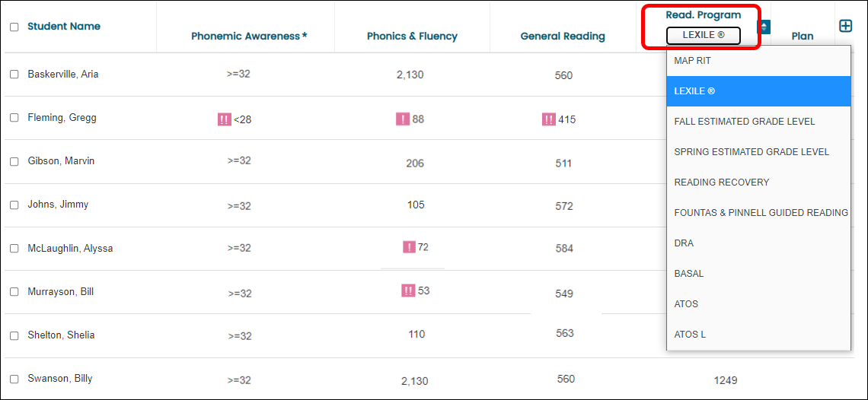Image resolution: width=868 pixels, height=400 pixels.
Task: Toggle the select-all students checkbox
Action: click(x=14, y=27)
